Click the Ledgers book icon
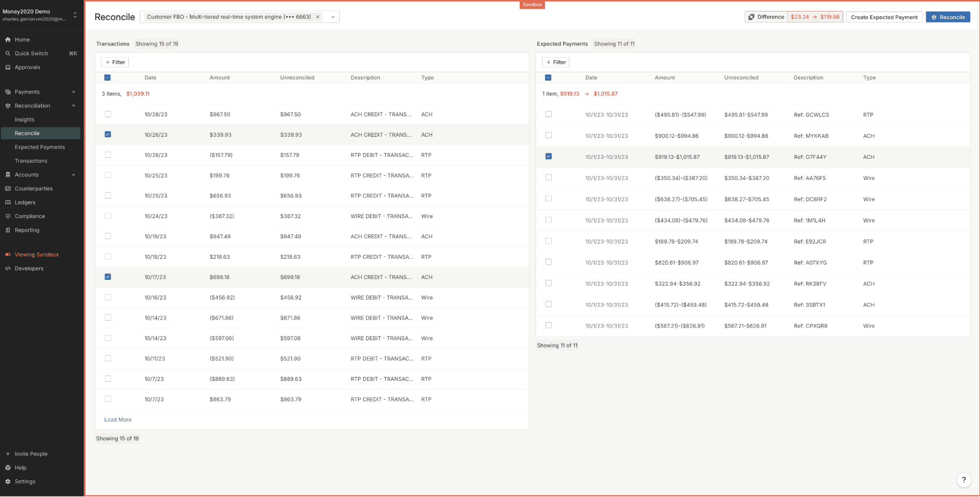980x497 pixels. pyautogui.click(x=8, y=202)
